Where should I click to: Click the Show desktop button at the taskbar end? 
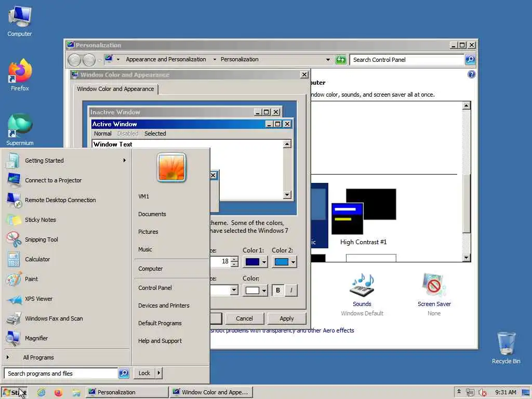[x=526, y=393]
